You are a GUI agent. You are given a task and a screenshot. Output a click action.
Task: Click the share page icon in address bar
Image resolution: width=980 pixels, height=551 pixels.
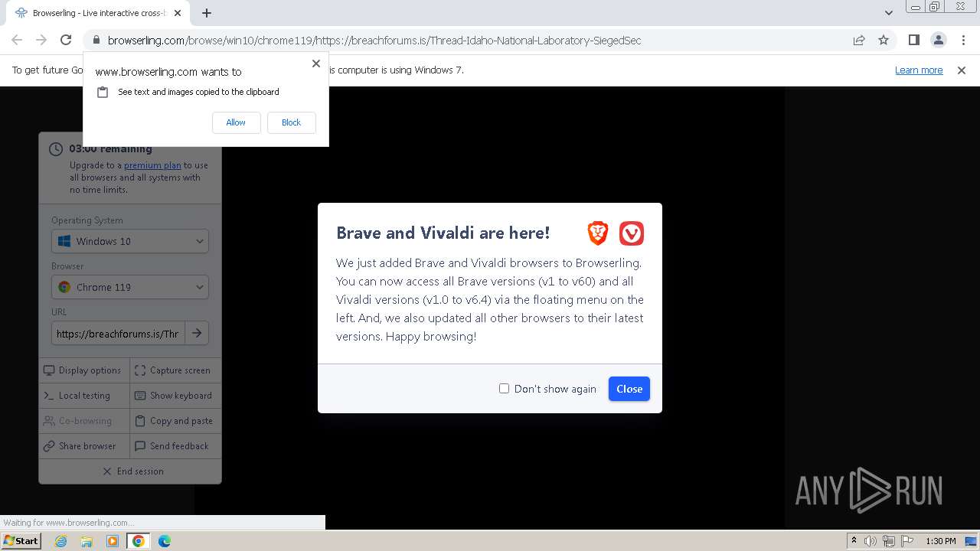click(859, 41)
